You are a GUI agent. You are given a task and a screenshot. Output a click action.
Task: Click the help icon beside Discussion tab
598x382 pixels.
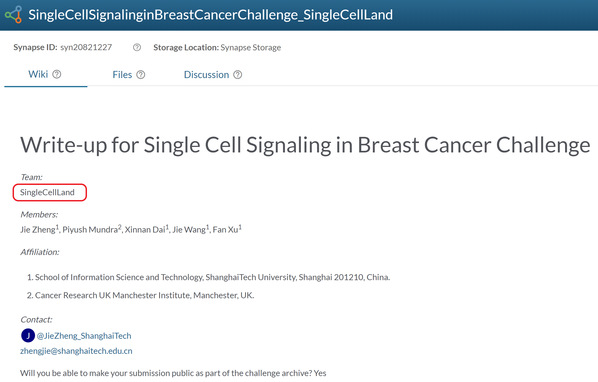238,75
